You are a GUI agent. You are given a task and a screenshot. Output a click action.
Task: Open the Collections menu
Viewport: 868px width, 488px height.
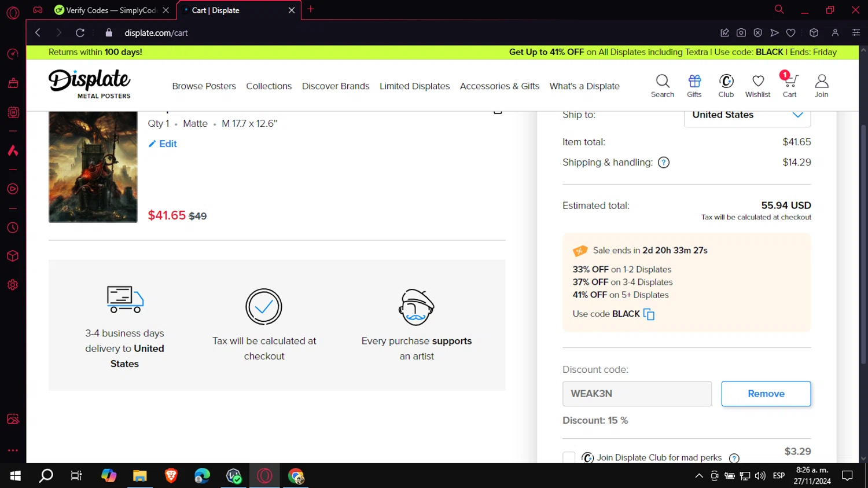point(269,86)
